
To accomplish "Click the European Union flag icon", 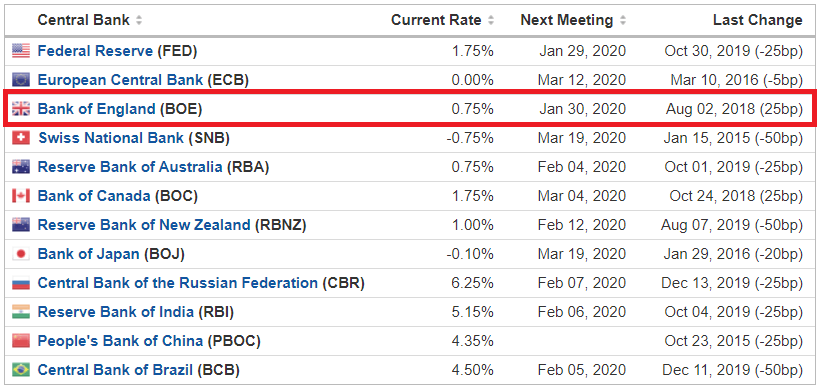I will click(21, 79).
